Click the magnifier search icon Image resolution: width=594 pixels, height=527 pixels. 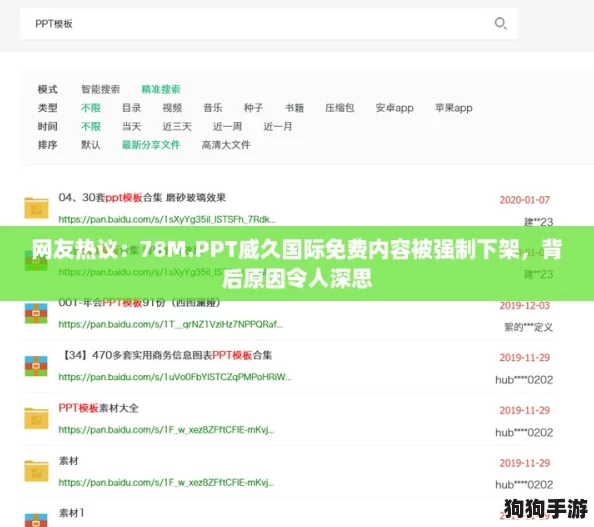pyautogui.click(x=500, y=23)
